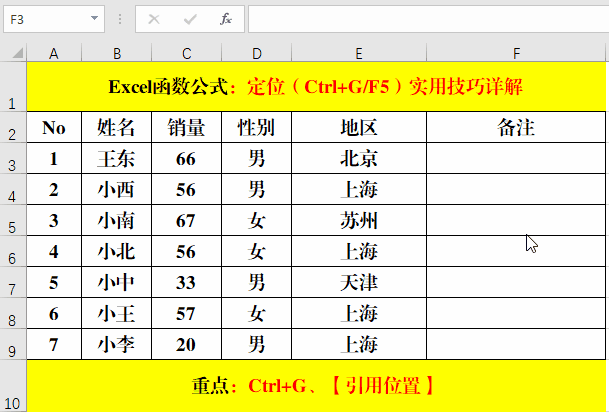Select the sales cell with value 66
Viewport: 609px width, 412px height.
(x=186, y=158)
